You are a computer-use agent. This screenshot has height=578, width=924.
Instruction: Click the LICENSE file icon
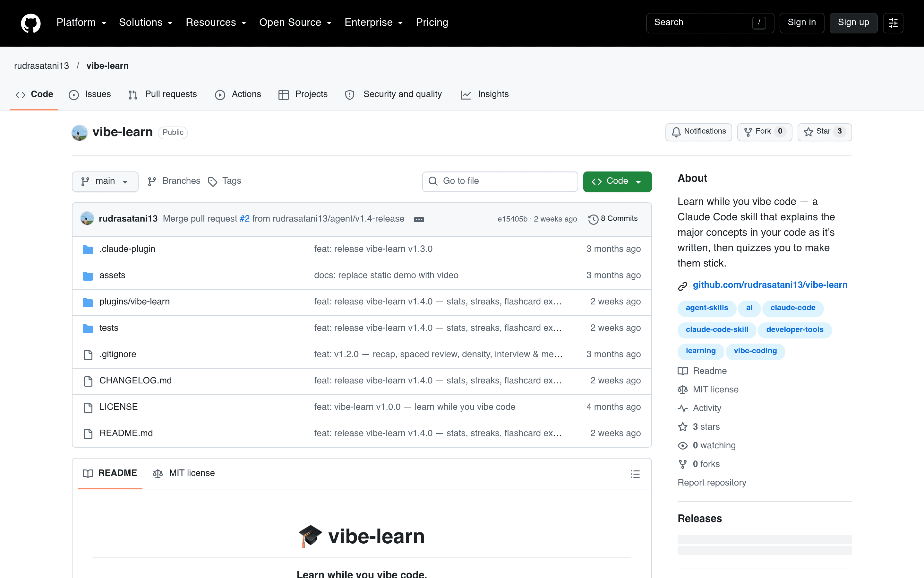click(x=88, y=407)
